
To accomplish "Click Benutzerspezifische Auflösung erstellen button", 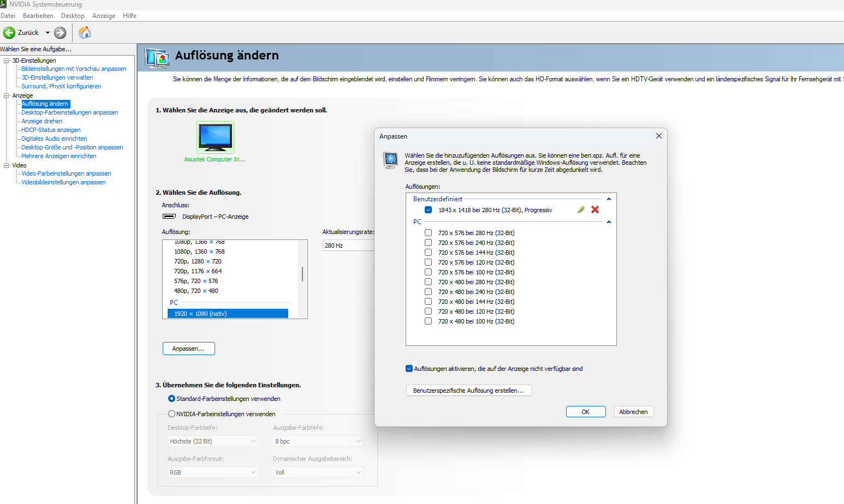I will [469, 391].
